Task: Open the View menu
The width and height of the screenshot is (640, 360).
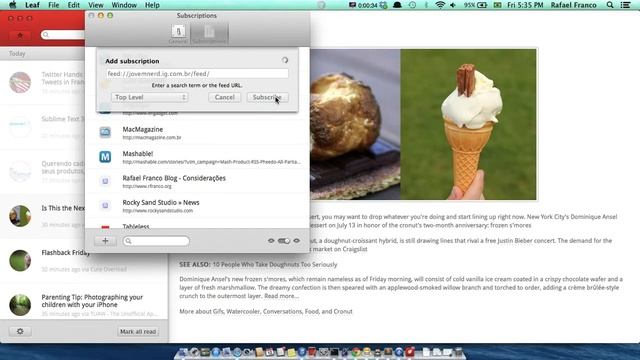Action: point(96,5)
